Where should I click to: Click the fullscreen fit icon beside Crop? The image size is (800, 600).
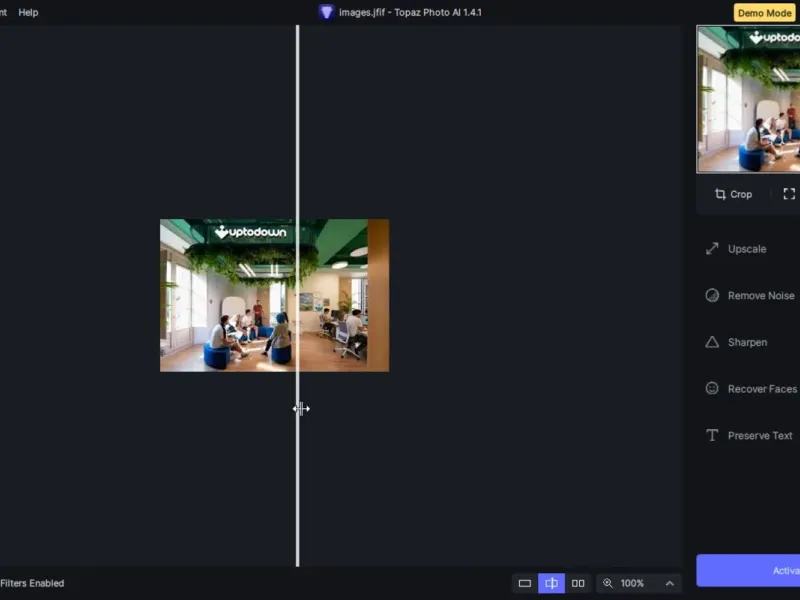coord(789,194)
